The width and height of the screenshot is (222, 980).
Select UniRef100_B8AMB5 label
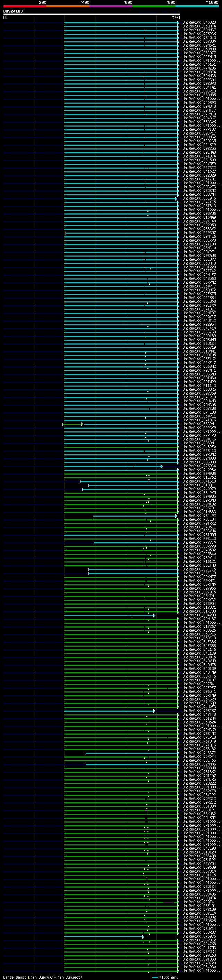coord(199,95)
